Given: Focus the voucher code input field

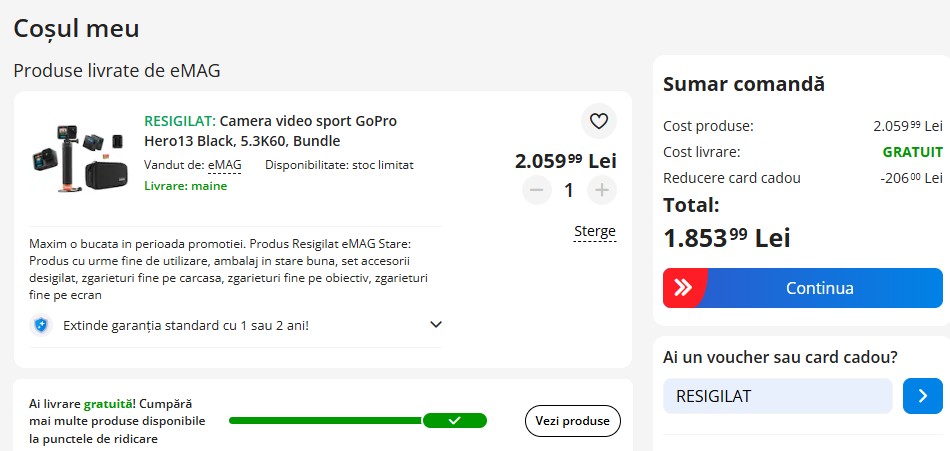Looking at the screenshot, I should (777, 396).
